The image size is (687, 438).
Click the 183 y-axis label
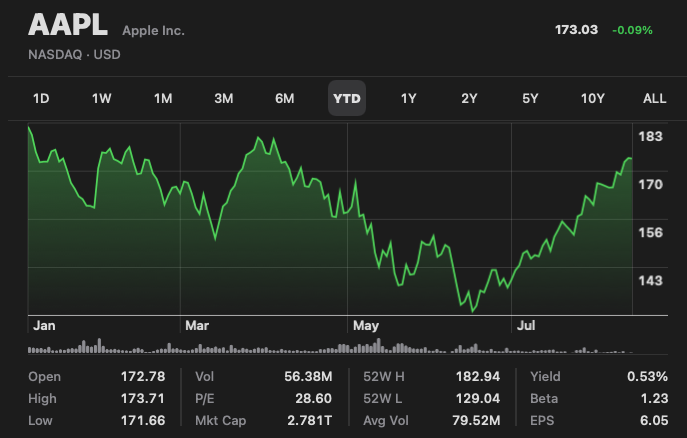click(x=651, y=136)
